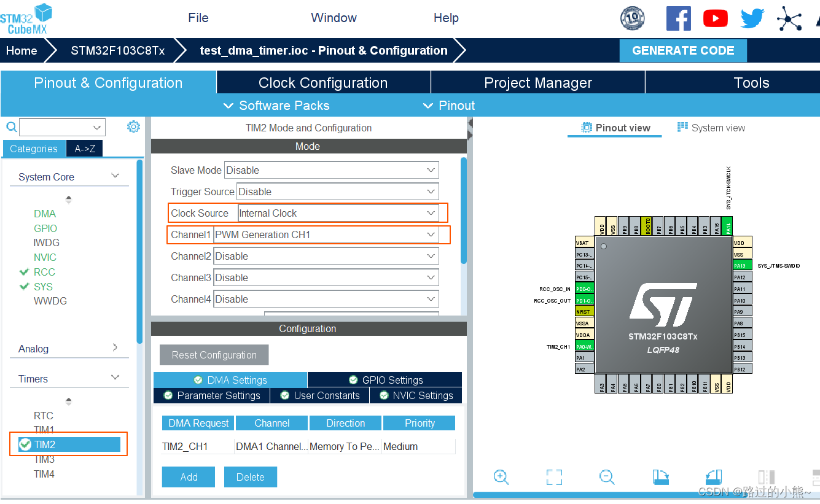Click the search magnifier icon in categories panel
The height and width of the screenshot is (504, 820).
(11, 127)
